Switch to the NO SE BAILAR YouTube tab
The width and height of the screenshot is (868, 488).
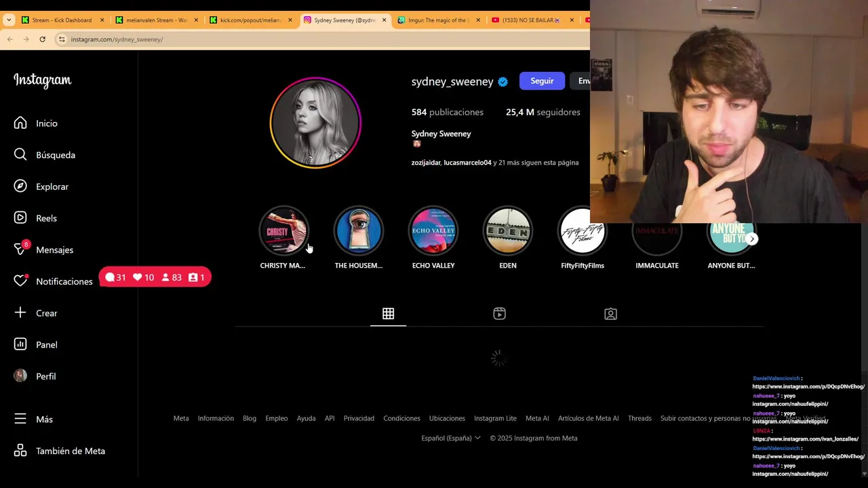click(x=531, y=20)
